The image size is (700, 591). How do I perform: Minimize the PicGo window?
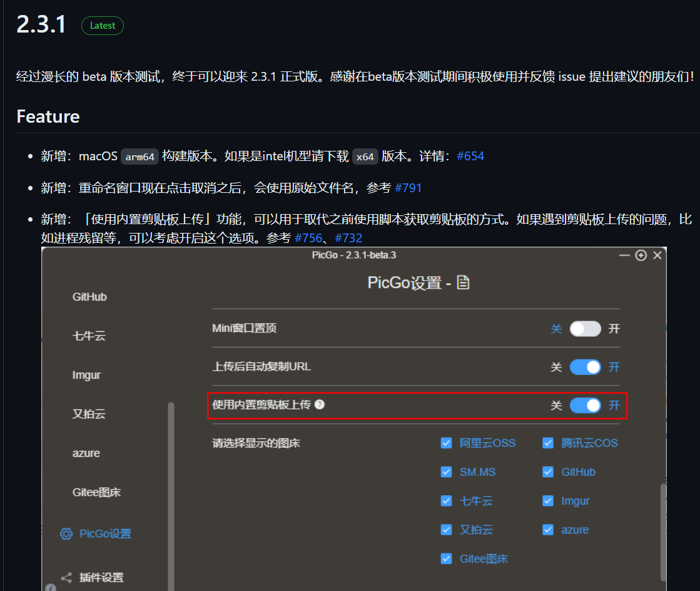click(x=624, y=255)
